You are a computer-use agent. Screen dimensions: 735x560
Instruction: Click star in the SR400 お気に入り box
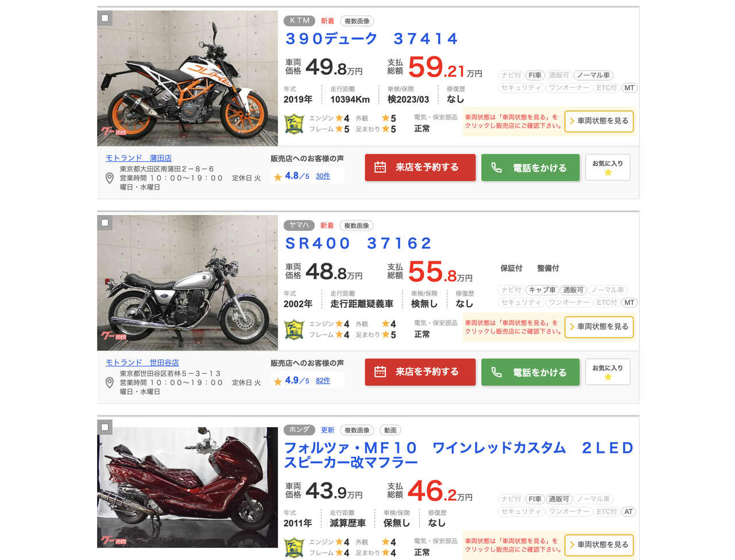click(608, 377)
